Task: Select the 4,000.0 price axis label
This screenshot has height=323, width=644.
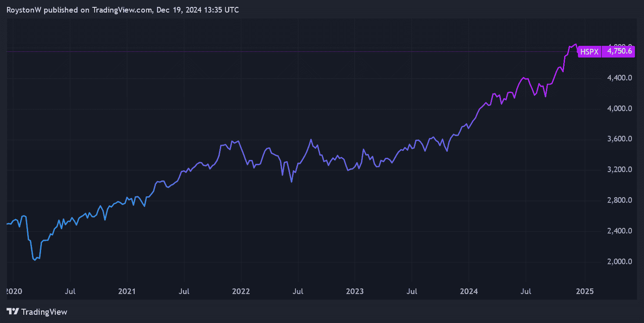Action: pyautogui.click(x=620, y=109)
